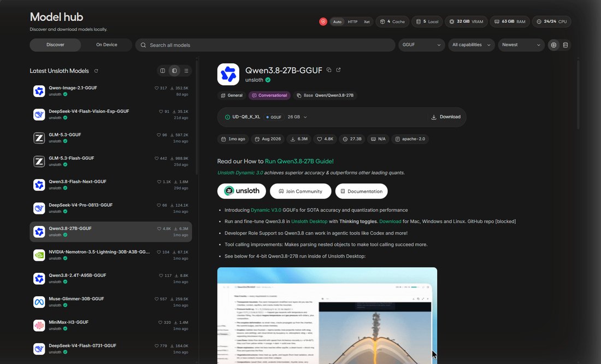The width and height of the screenshot is (601, 364).
Task: Focus the Search all models field
Action: pos(265,45)
